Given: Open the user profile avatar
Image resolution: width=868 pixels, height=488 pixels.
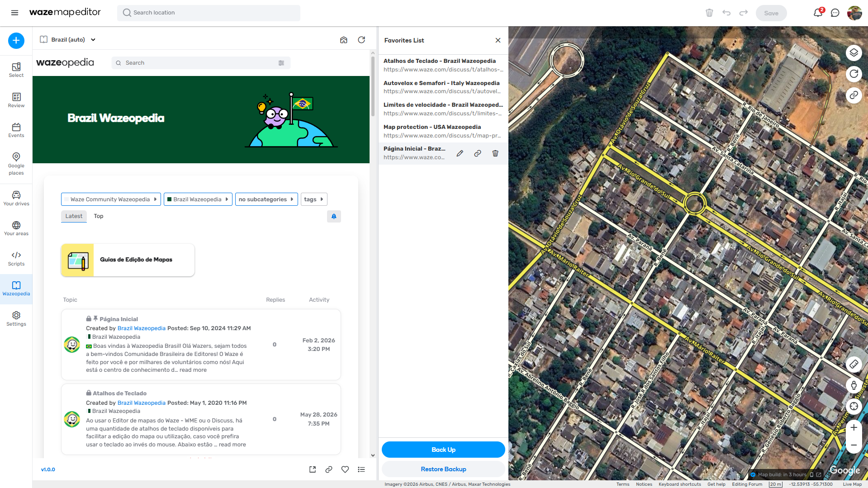Looking at the screenshot, I should click(x=854, y=13).
